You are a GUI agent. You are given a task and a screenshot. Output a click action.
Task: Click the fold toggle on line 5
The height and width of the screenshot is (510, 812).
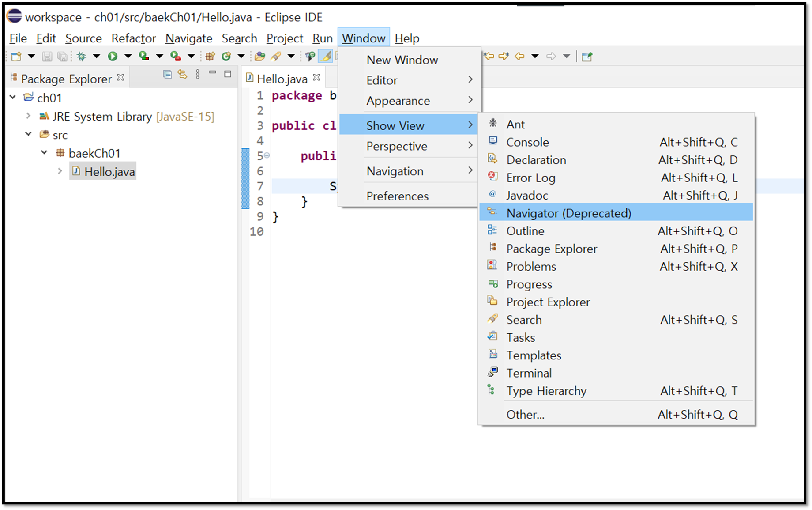point(267,155)
